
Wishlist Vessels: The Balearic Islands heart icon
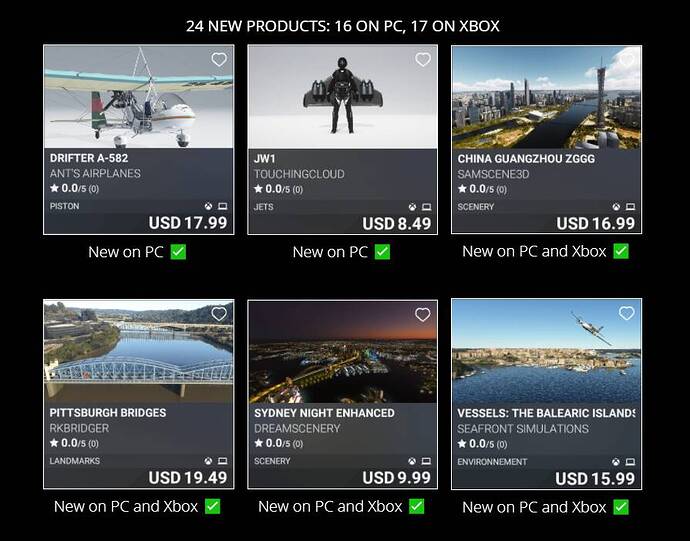627,313
